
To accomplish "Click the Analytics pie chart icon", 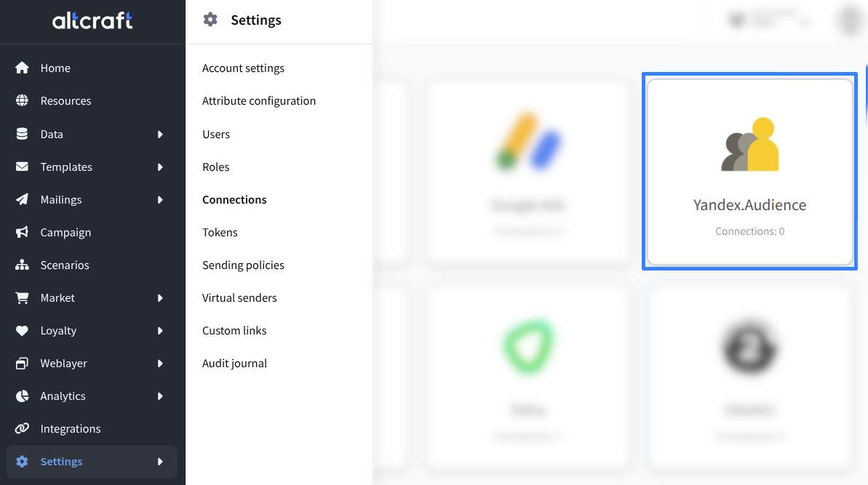I will 22,396.
